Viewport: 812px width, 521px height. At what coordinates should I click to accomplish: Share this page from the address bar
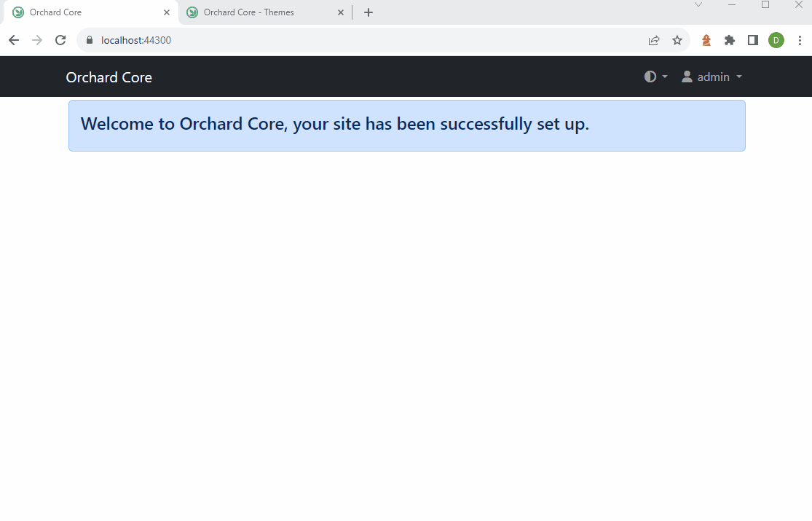point(654,40)
